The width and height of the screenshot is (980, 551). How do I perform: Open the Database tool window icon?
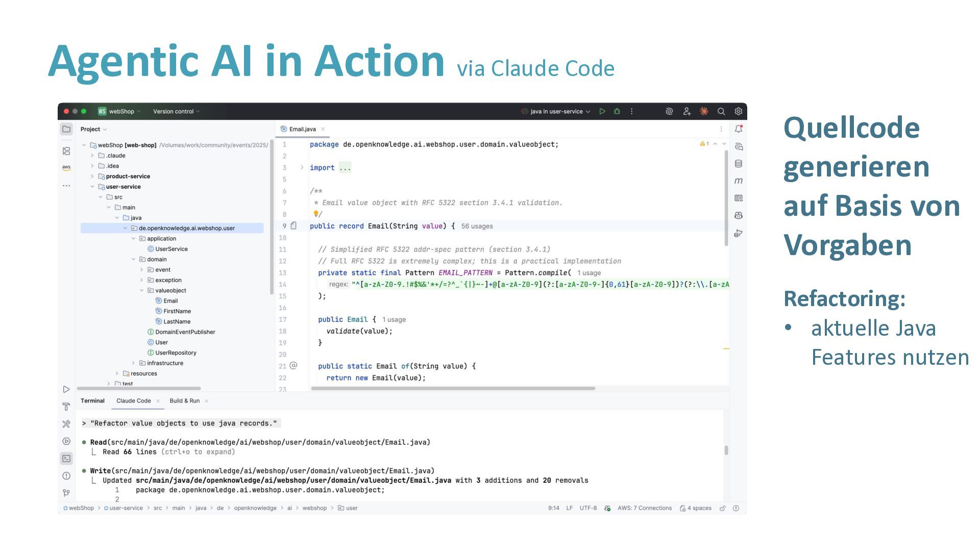[x=738, y=164]
